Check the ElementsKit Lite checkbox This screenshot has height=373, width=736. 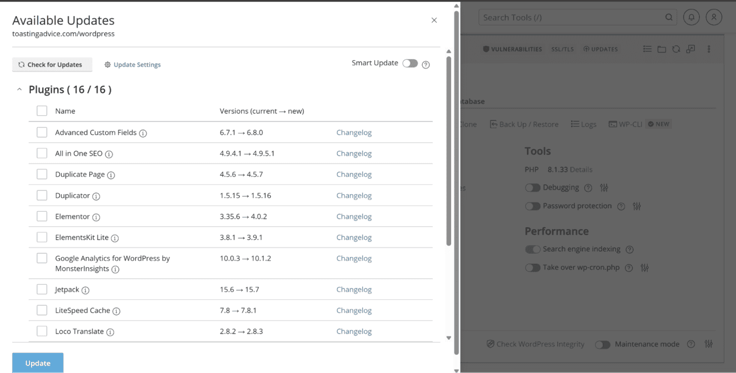pyautogui.click(x=42, y=237)
